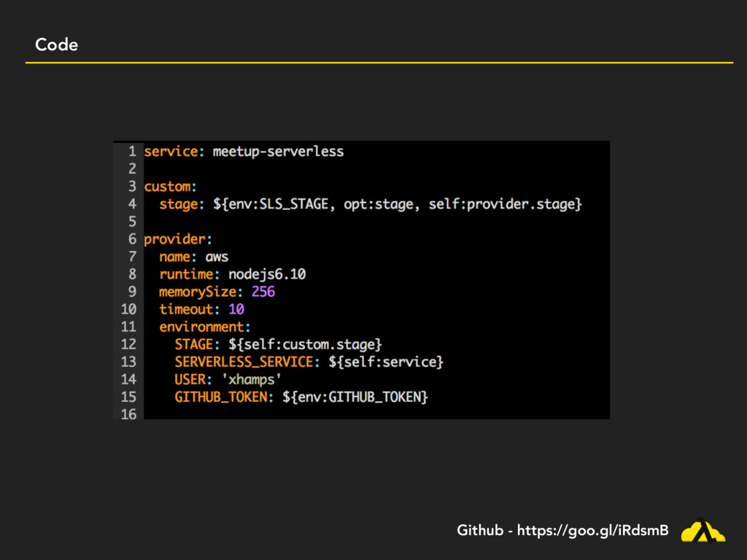Open the goo.gl/iRdsmB GitHub link
747x560 pixels.
pyautogui.click(x=592, y=531)
